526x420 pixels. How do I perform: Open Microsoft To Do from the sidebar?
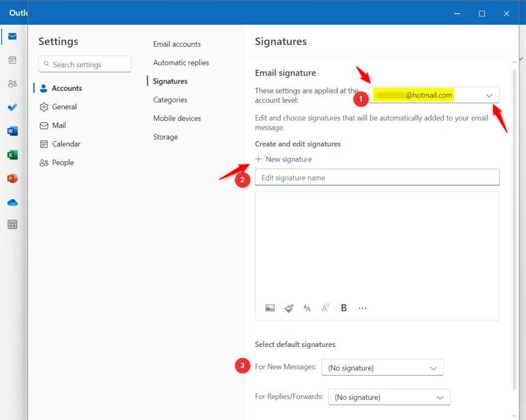click(12, 107)
